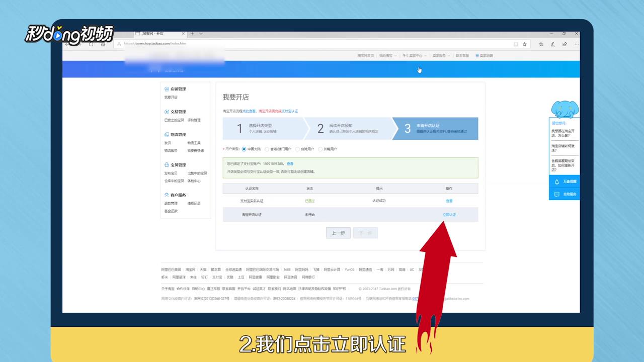Click the 宝贝管理 section icon
The width and height of the screenshot is (644, 362).
click(167, 164)
